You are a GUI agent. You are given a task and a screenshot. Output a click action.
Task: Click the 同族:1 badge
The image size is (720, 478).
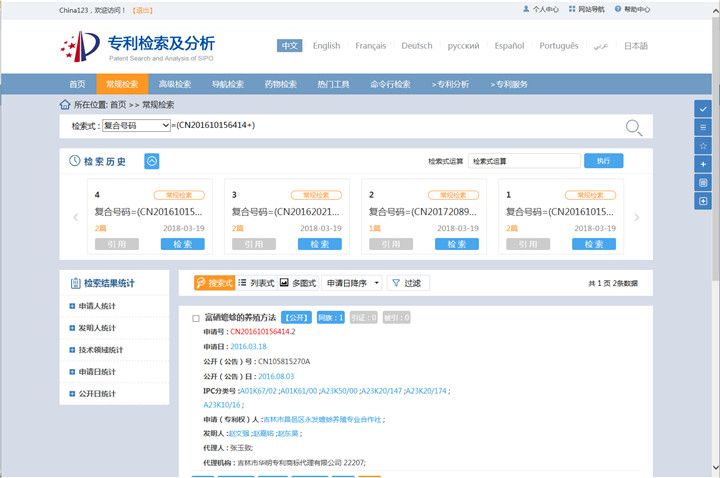pos(331,318)
